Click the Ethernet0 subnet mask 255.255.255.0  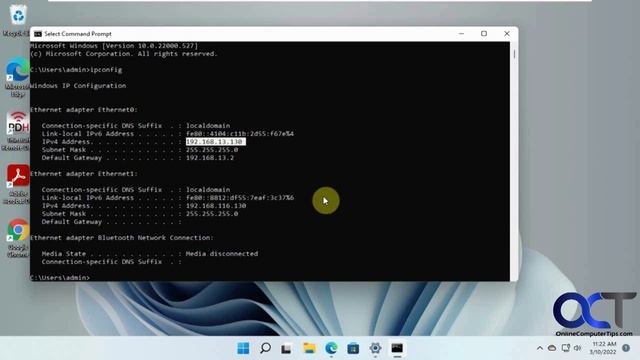point(212,150)
